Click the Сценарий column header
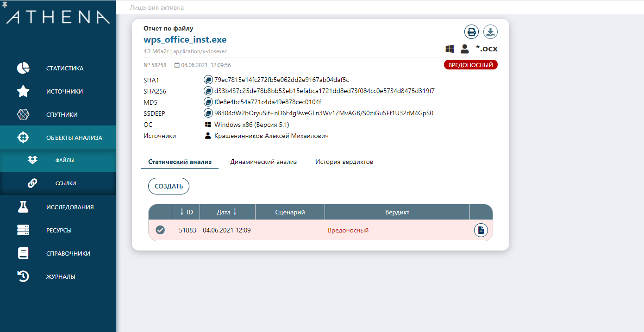 290,212
